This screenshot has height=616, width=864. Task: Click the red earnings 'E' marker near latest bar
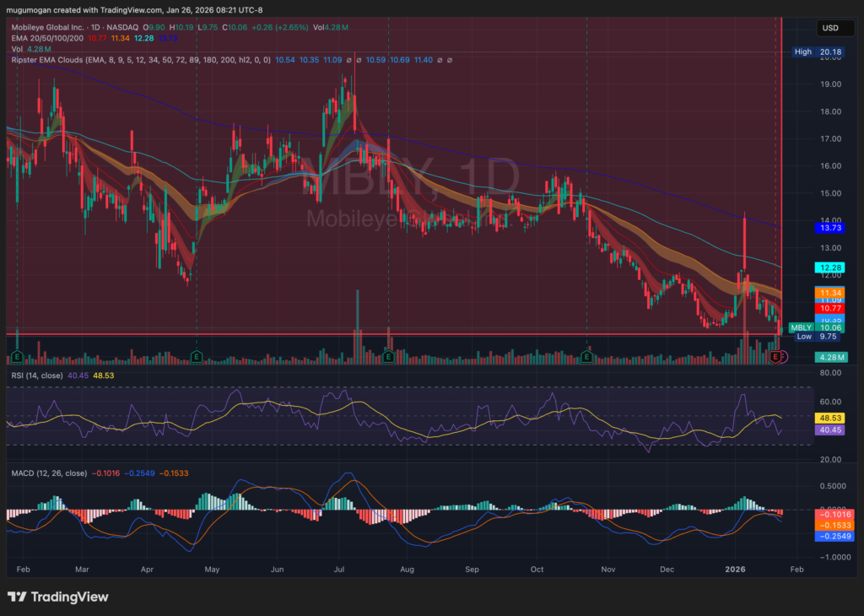(775, 357)
